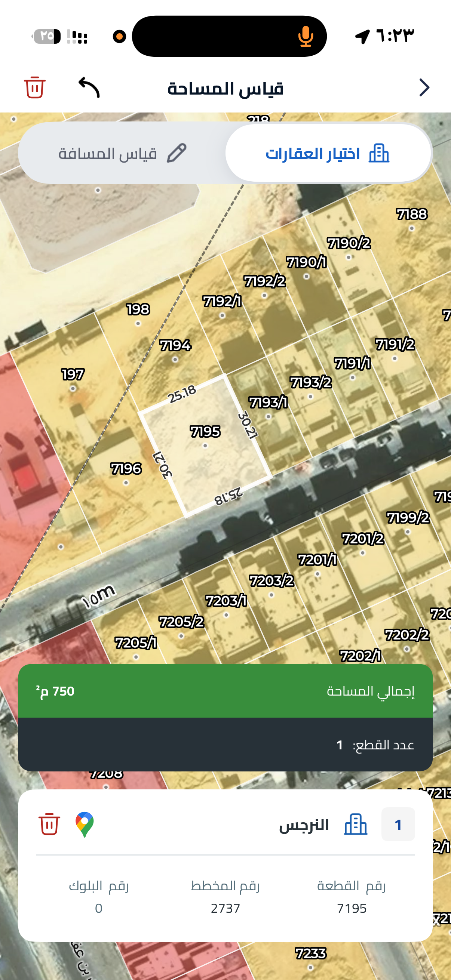Select parcel 7205/2 on the map
Image resolution: width=451 pixels, height=980 pixels.
tap(181, 622)
